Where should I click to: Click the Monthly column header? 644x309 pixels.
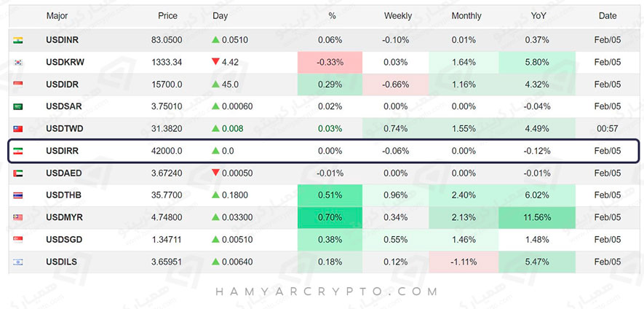tap(466, 15)
